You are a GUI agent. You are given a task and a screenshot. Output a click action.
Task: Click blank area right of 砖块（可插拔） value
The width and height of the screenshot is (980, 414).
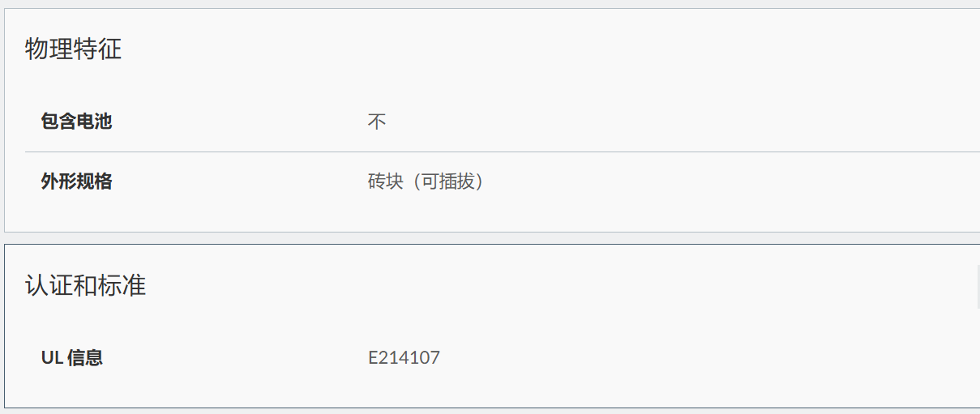click(x=730, y=181)
